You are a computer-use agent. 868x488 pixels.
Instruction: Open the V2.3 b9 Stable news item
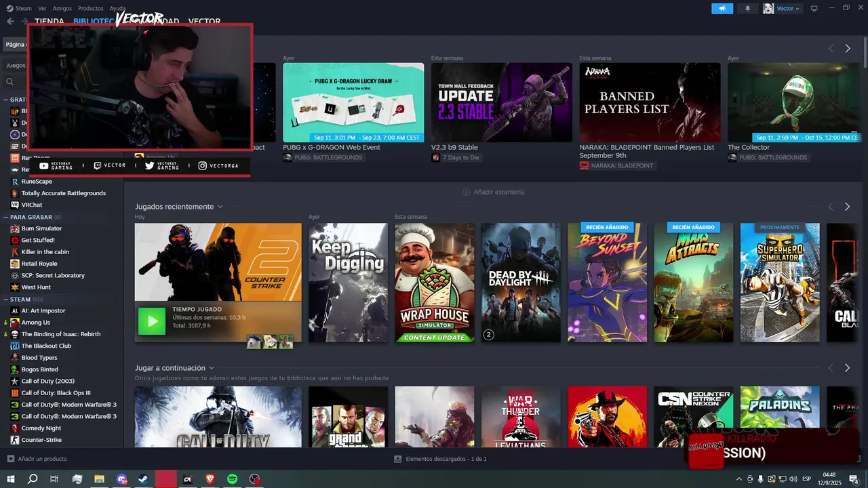(x=502, y=102)
